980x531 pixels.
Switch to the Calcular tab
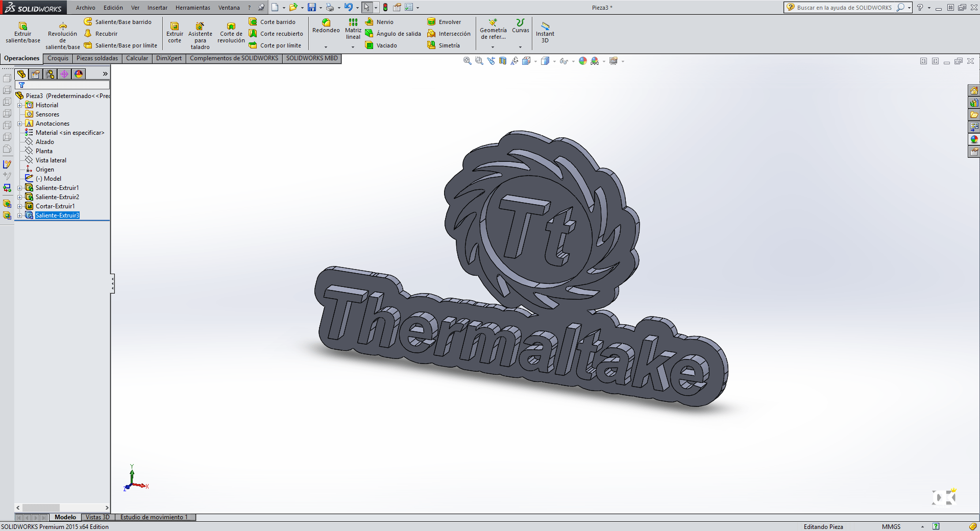click(x=137, y=58)
